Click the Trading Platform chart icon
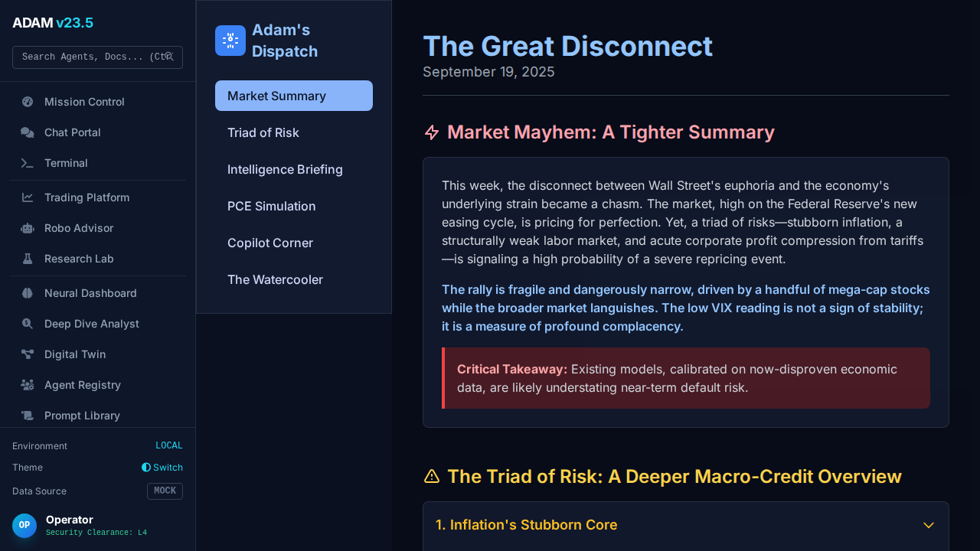Screen dimensions: 980x551 point(28,197)
